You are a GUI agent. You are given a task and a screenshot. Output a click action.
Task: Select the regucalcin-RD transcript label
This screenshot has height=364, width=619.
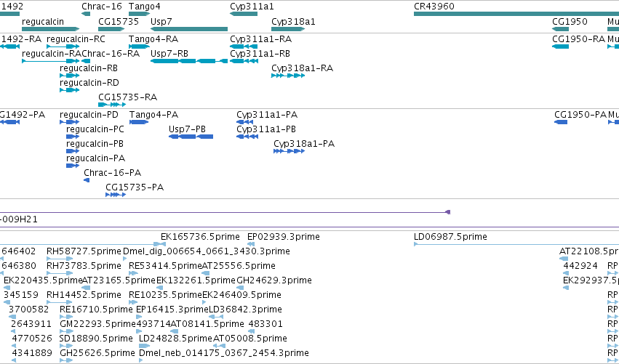89,83
